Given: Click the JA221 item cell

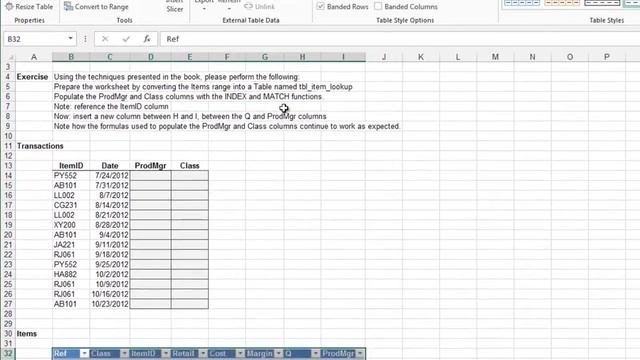Looking at the screenshot, I should point(71,245).
